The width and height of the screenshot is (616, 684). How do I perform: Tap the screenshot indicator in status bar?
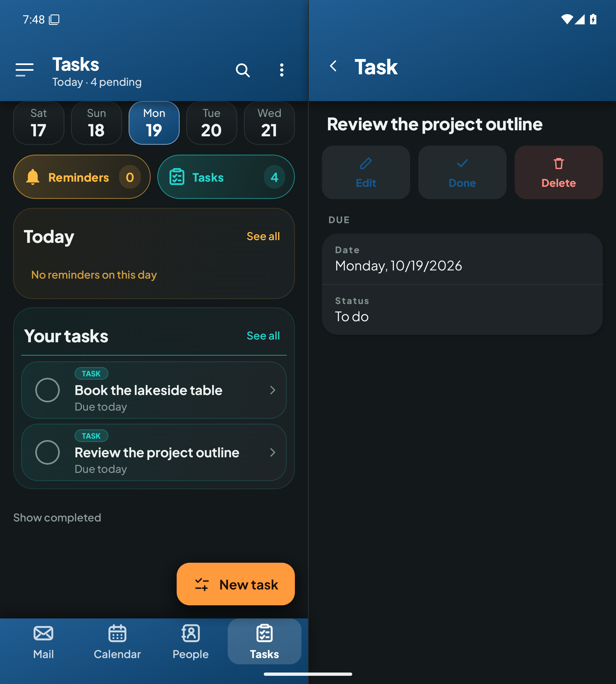click(54, 20)
